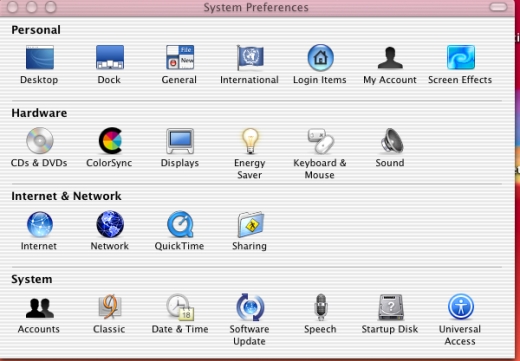Viewport: 520px width, 361px height.
Task: Open Universal Access preferences
Action: point(461,306)
